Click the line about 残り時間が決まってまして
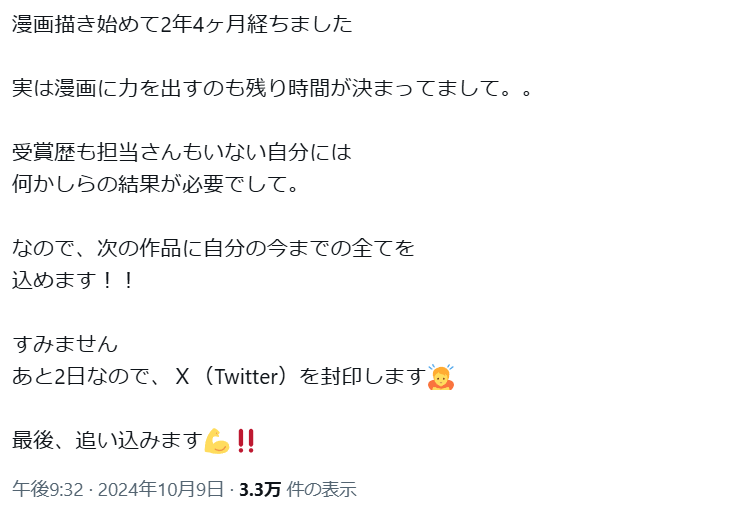Screen dimensions: 740x516 pos(272,88)
